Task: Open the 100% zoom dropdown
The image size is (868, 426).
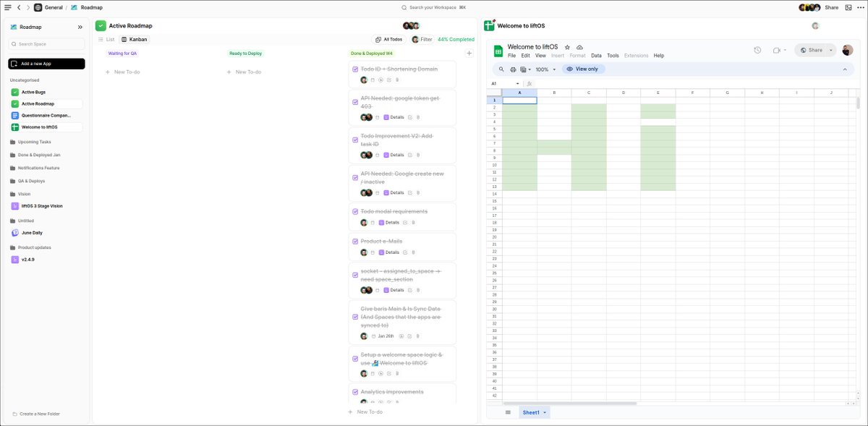Action: tap(547, 69)
